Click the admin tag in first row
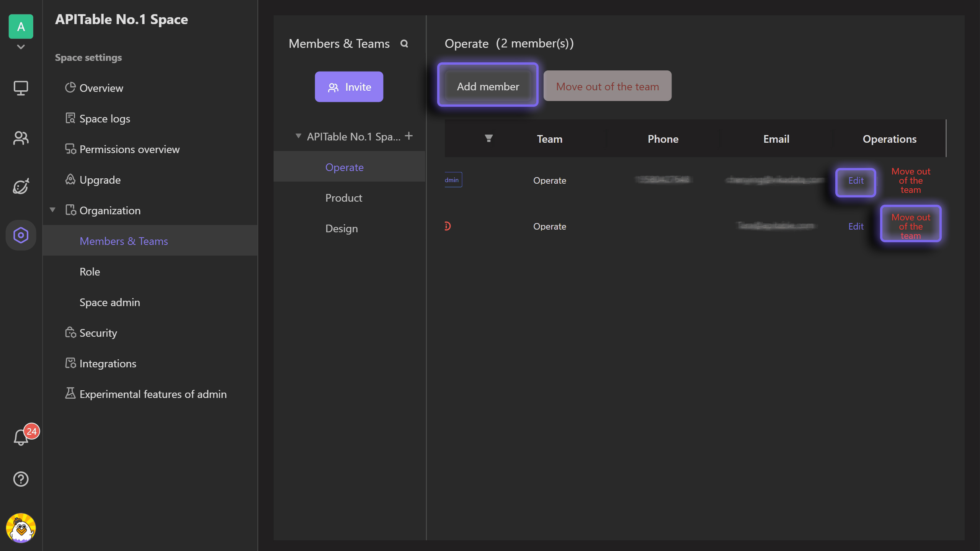The image size is (980, 551). (x=453, y=180)
